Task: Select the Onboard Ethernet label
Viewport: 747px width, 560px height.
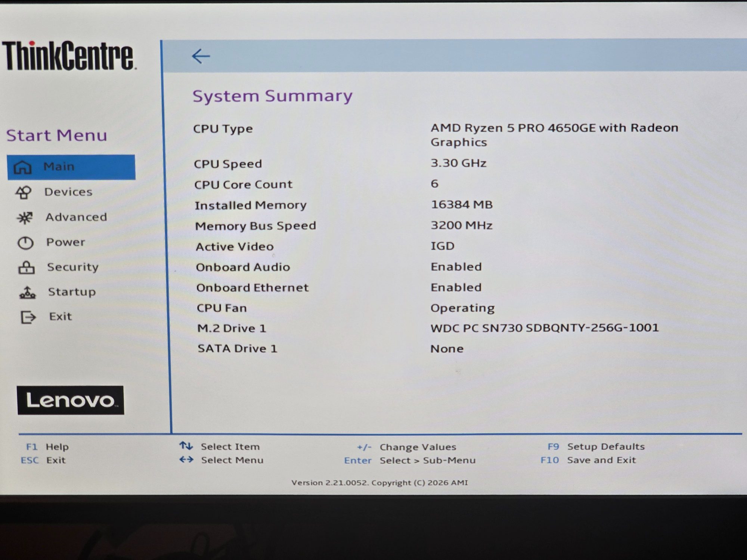Action: (x=252, y=287)
